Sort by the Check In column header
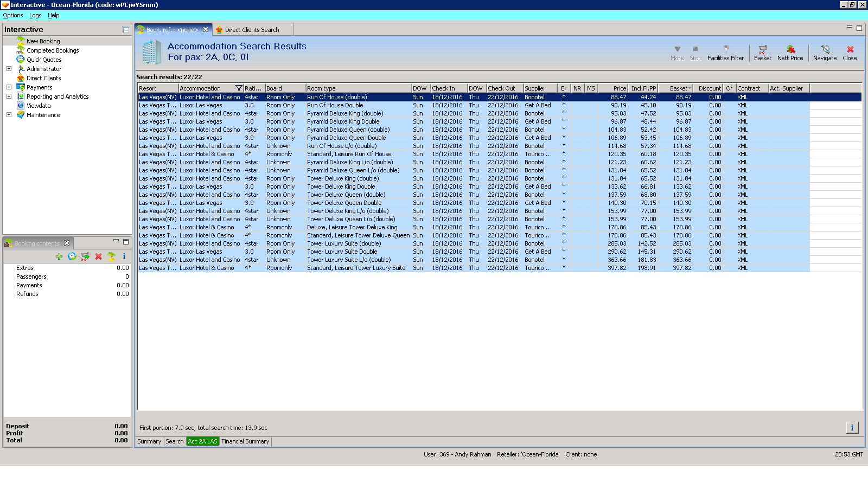 (449, 88)
